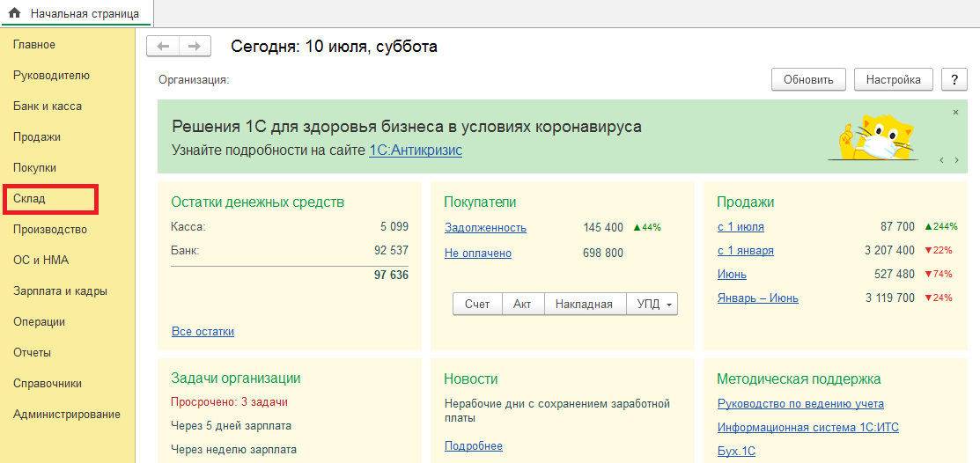View customer Задолженность details
Image resolution: width=980 pixels, height=463 pixels.
(485, 228)
